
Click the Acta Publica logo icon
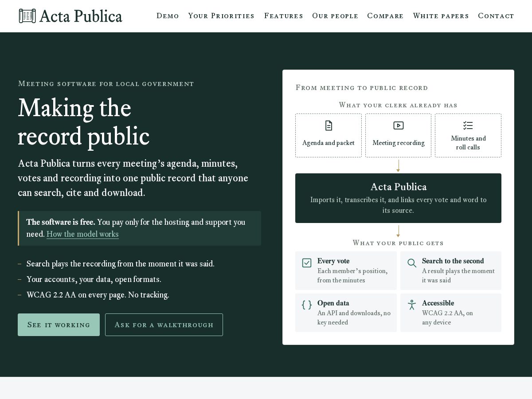click(x=27, y=16)
